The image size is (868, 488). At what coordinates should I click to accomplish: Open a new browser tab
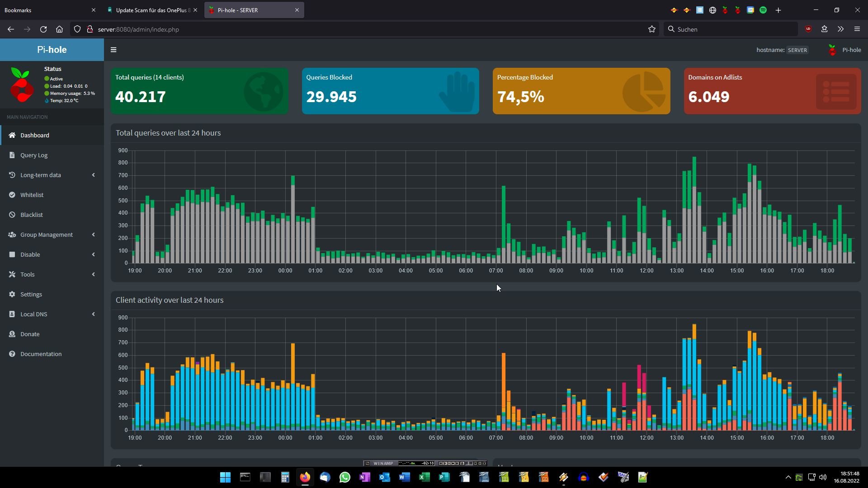tap(778, 10)
